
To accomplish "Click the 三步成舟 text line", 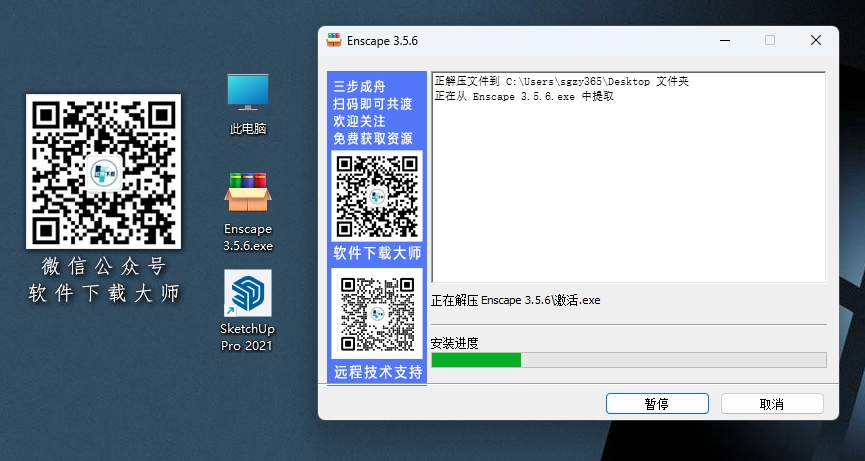I will coord(359,87).
